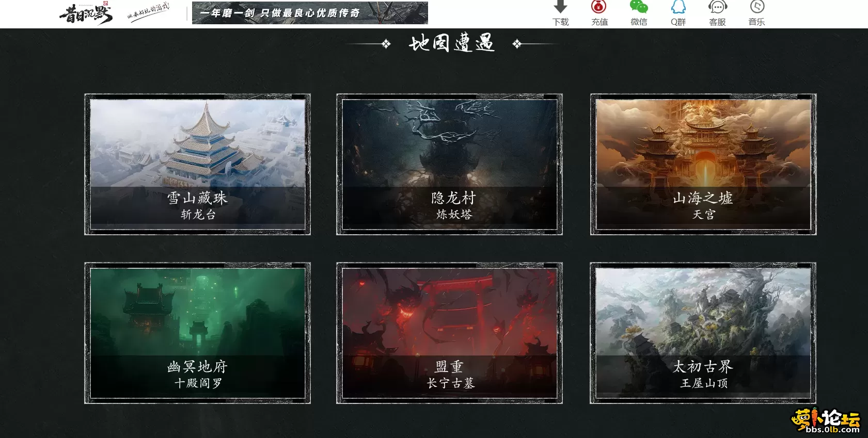The width and height of the screenshot is (868, 438).
Task: Click the 客服 customer service icon
Action: pyautogui.click(x=718, y=7)
